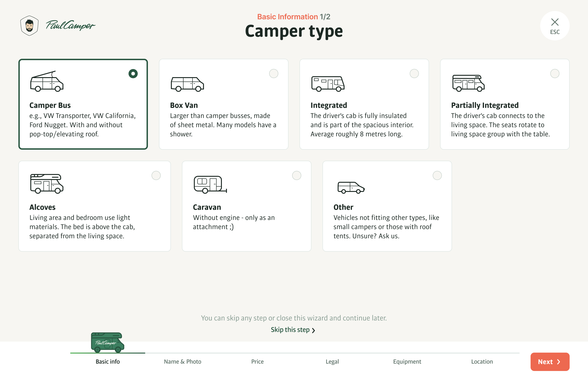588x382 pixels.
Task: Select the Partially Integrated radio button
Action: coord(555,74)
